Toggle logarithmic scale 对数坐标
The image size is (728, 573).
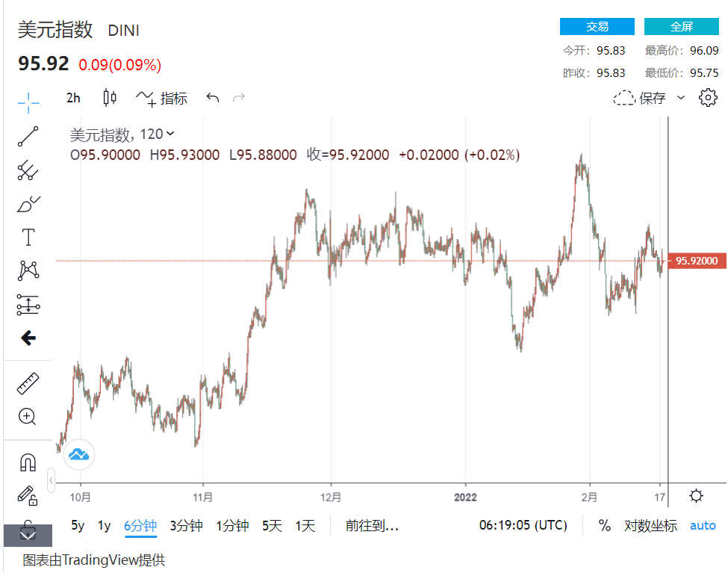(x=650, y=525)
